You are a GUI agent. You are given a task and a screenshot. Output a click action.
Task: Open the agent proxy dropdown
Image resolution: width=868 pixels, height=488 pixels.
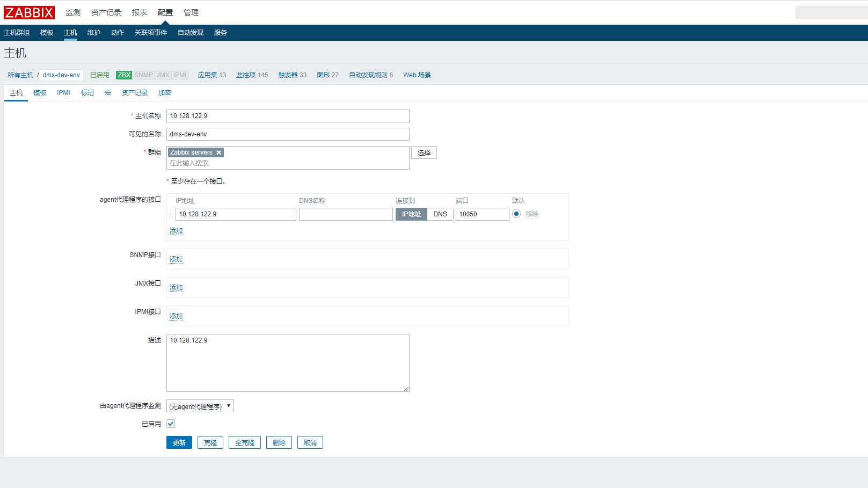click(200, 406)
